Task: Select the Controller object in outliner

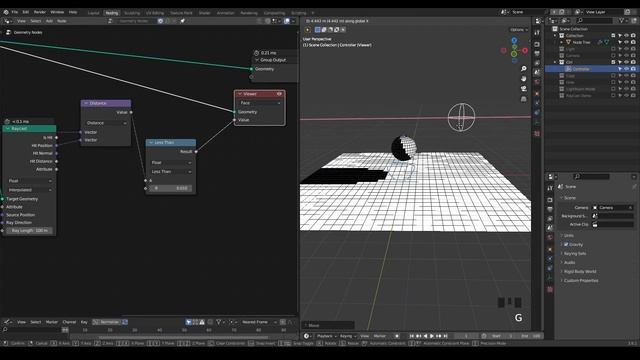Action: click(x=581, y=69)
